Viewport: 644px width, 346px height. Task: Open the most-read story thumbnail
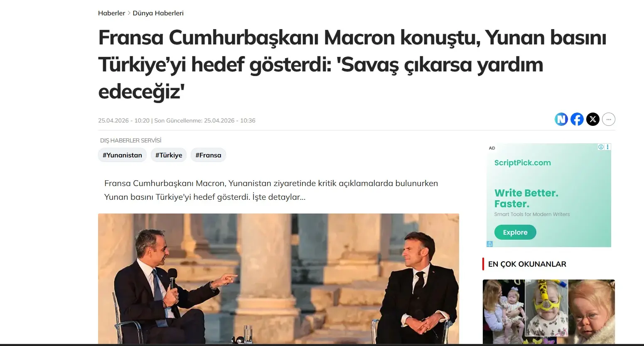pyautogui.click(x=548, y=312)
